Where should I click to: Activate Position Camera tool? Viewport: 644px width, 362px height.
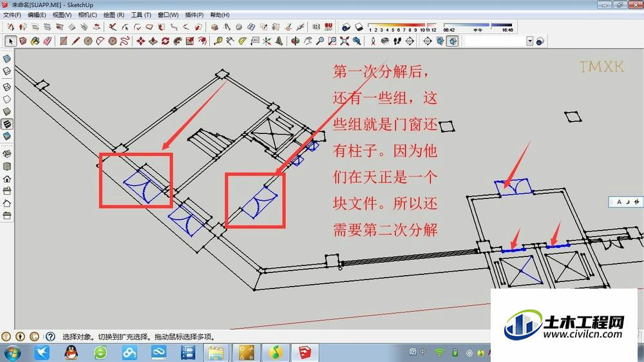pyautogui.click(x=373, y=41)
